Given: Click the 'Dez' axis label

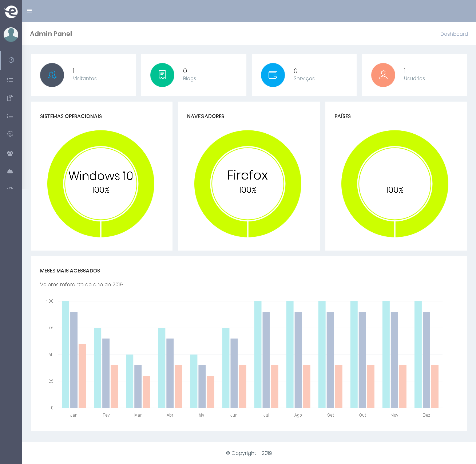Looking at the screenshot, I should 427,415.
